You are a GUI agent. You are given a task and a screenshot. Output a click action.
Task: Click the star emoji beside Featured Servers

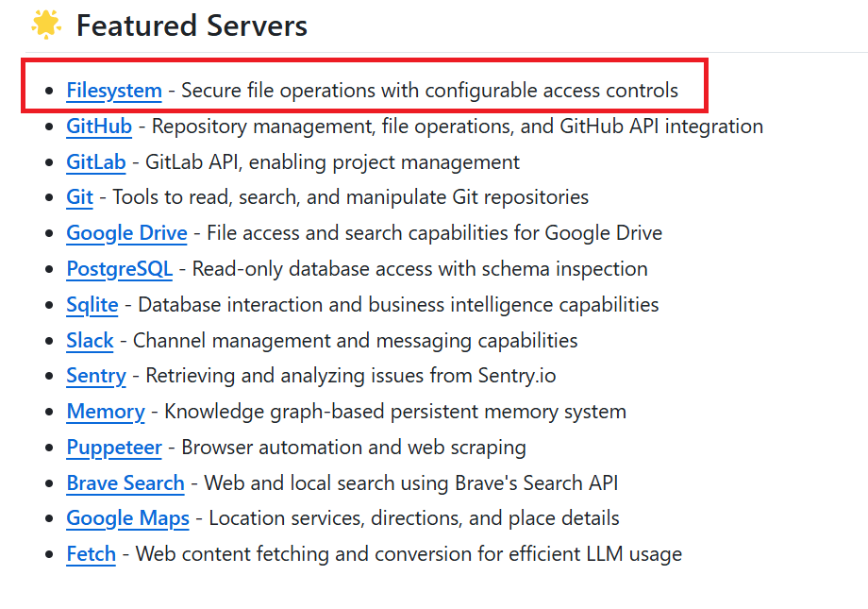pyautogui.click(x=46, y=25)
